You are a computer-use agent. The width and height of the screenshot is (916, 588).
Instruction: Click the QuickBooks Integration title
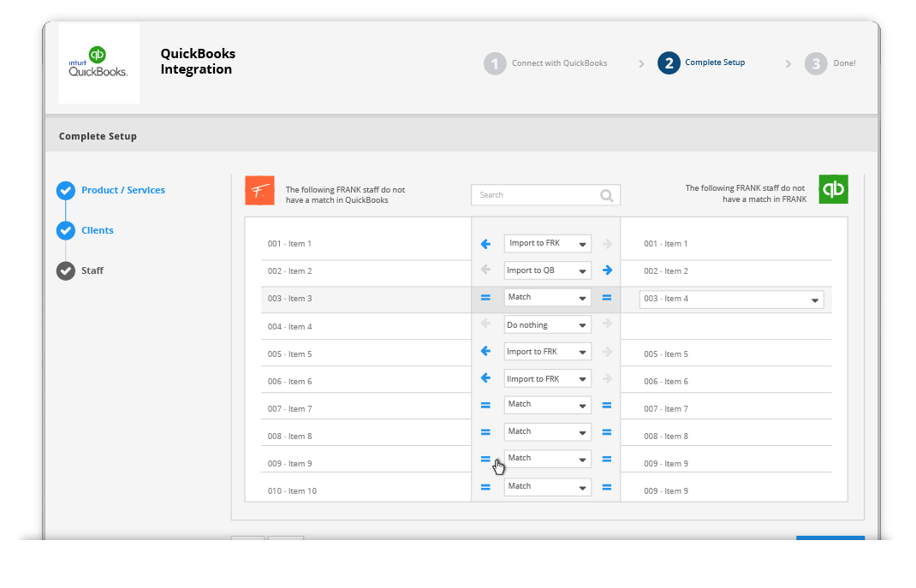[198, 62]
